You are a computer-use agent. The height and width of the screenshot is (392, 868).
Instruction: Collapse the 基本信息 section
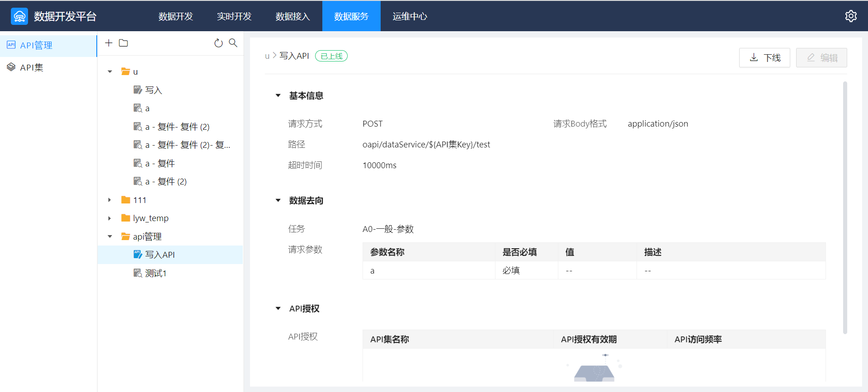[278, 96]
